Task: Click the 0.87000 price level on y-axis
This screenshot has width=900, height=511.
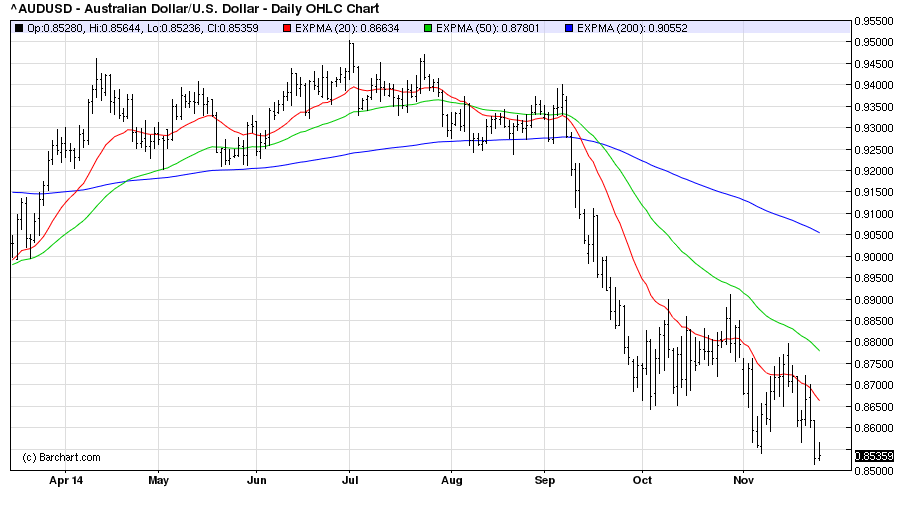Action: (x=876, y=385)
